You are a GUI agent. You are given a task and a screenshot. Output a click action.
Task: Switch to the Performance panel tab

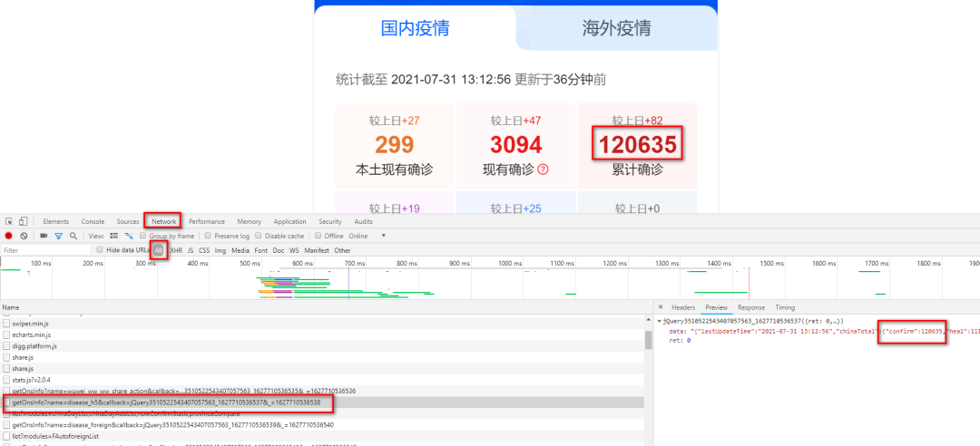207,221
